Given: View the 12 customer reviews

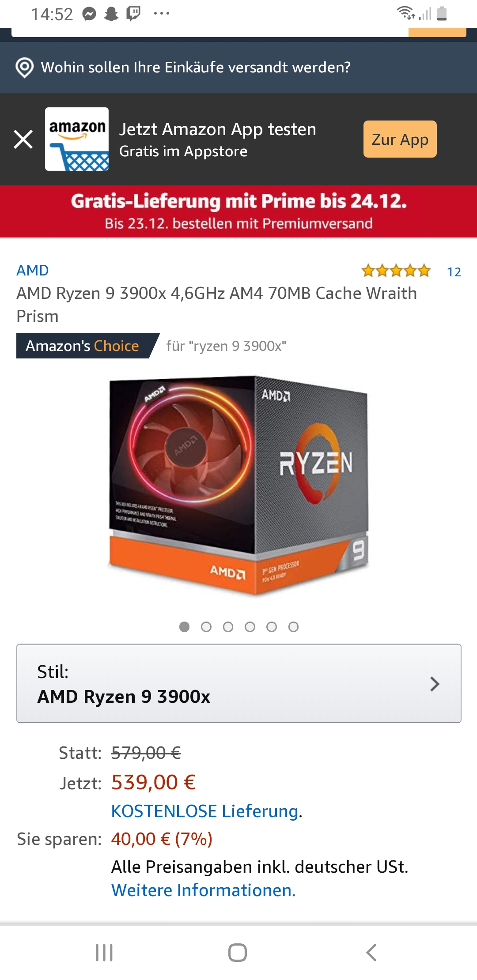Looking at the screenshot, I should [x=454, y=272].
